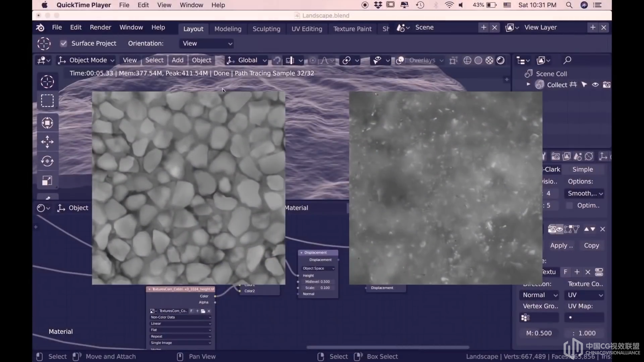Open Normal direction dropdown
This screenshot has height=362, width=644.
click(x=539, y=295)
